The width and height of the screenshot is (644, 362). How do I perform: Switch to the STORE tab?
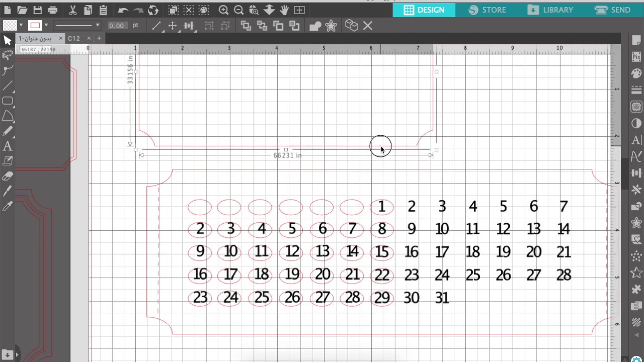tap(488, 10)
